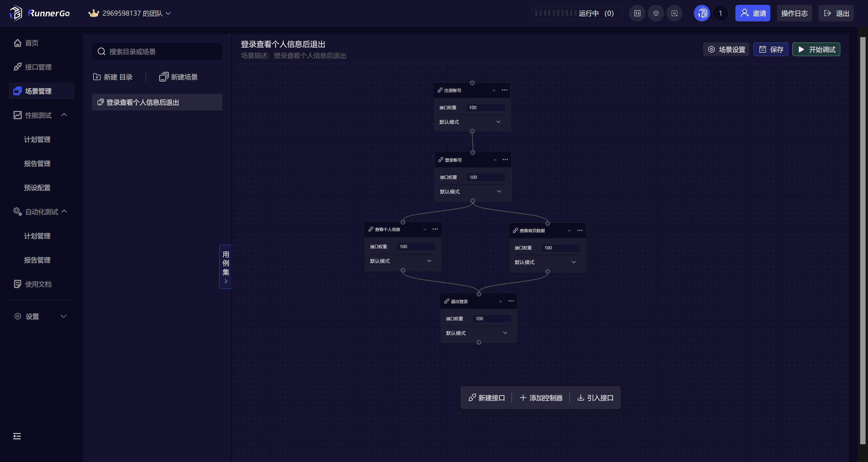Click the weight field of 查看个人信息
Image resolution: width=868 pixels, height=462 pixels.
(416, 246)
